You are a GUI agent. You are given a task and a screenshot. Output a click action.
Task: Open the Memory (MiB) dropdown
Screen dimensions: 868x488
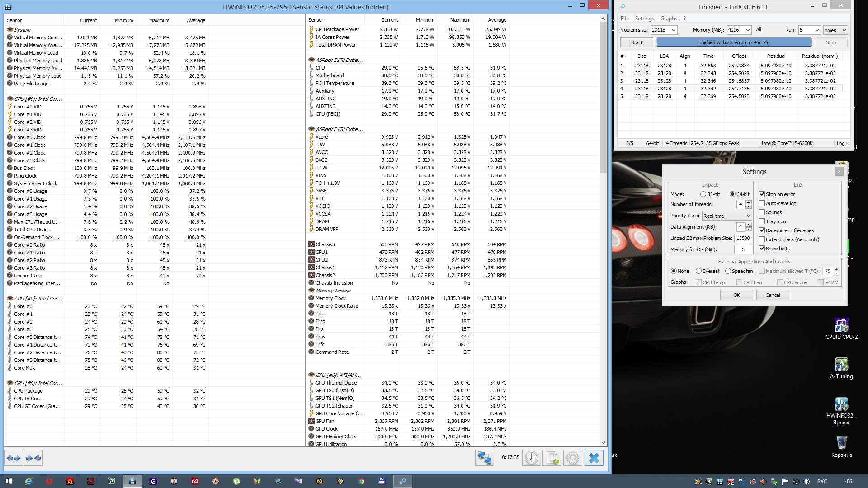click(x=748, y=30)
